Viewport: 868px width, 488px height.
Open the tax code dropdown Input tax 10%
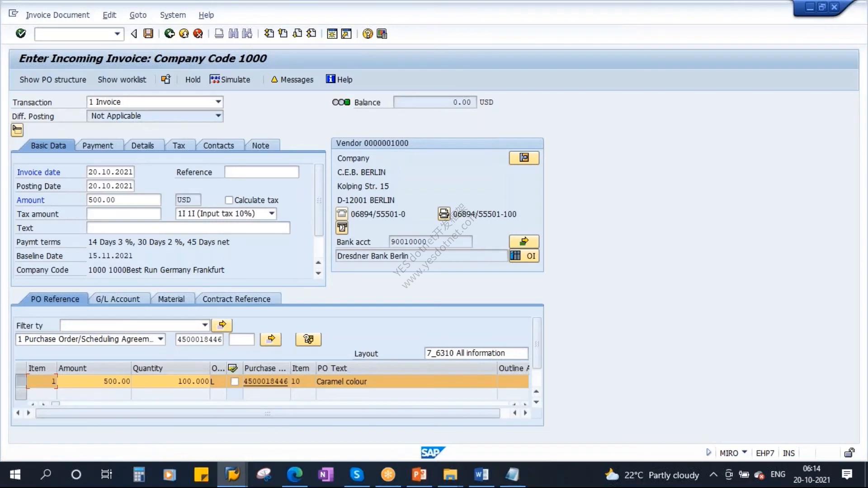[272, 213]
